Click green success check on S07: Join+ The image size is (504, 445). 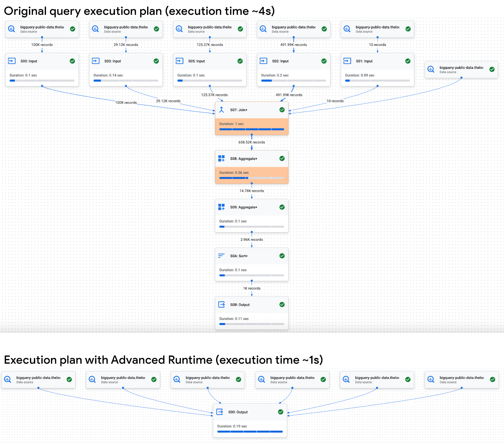coord(282,110)
